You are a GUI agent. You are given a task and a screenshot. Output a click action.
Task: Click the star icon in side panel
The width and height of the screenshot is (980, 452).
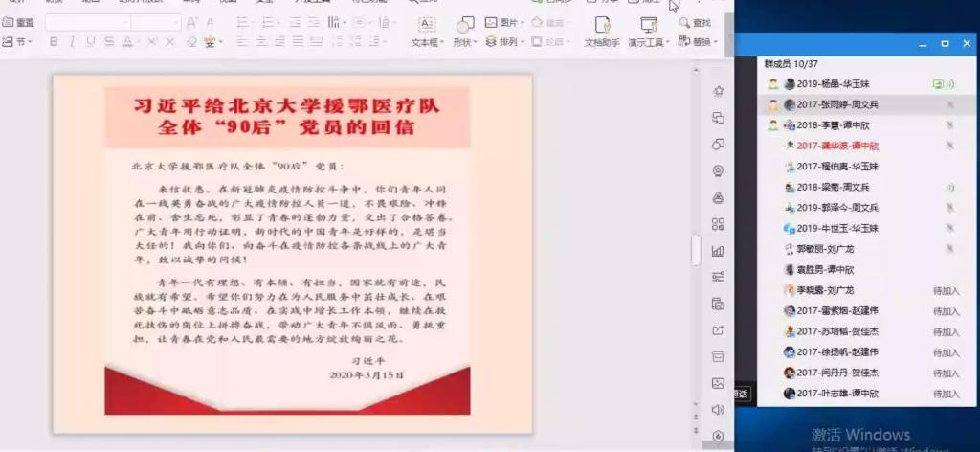(718, 91)
